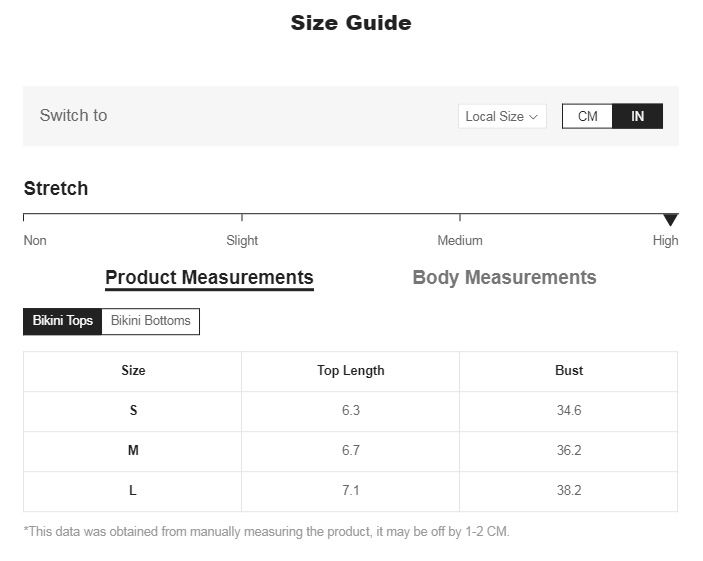This screenshot has height=561, width=703.
Task: Show Bikini Bottoms measurements
Action: click(x=150, y=321)
